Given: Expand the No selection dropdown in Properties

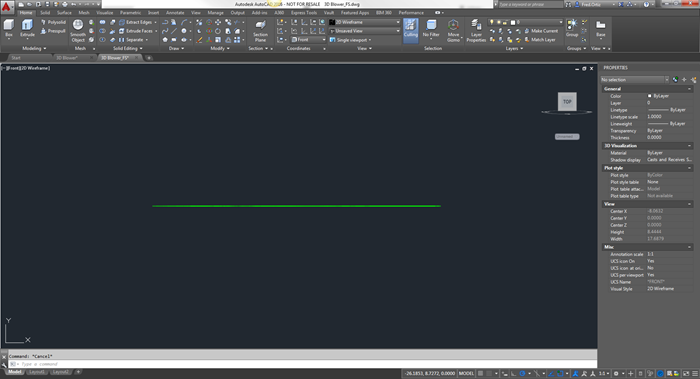Looking at the screenshot, I should [635, 79].
